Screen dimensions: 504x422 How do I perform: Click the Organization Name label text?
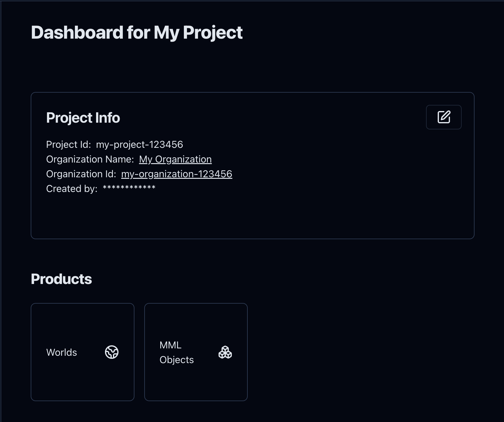click(90, 159)
